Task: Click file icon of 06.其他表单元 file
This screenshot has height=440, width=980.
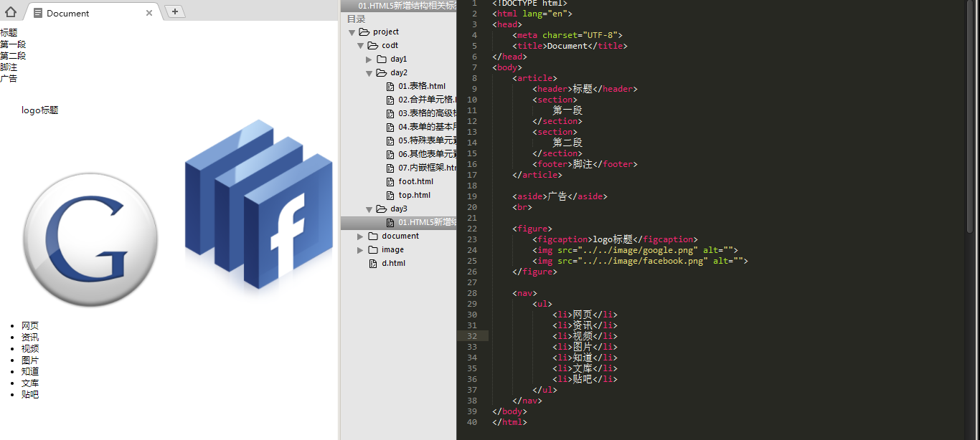Action: [x=390, y=154]
